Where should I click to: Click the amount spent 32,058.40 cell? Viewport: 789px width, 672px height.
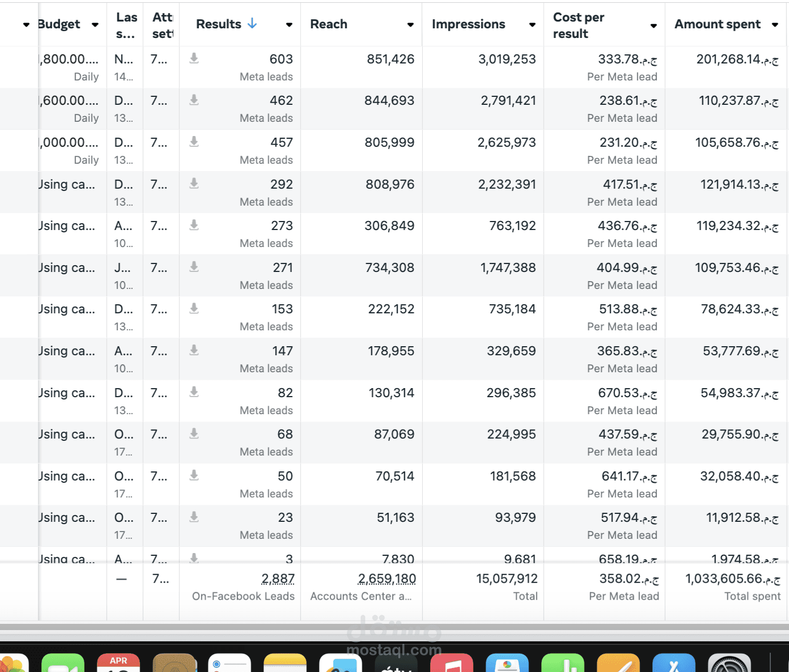739,476
